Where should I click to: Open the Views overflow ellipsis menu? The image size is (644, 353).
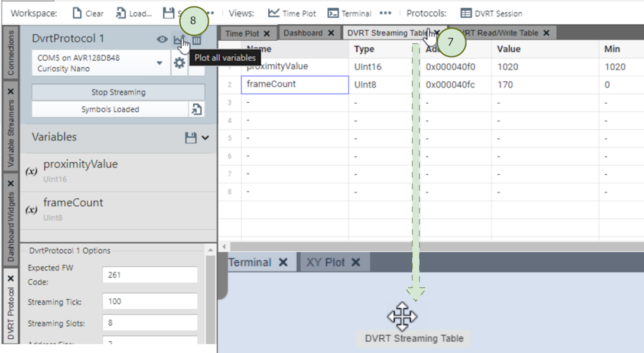coord(385,13)
